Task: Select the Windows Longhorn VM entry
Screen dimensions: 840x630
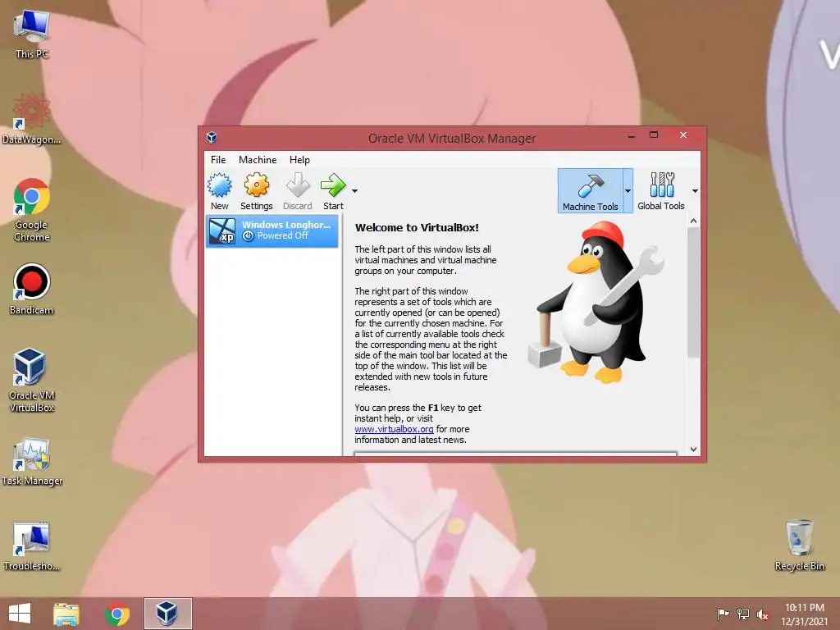Action: point(272,231)
